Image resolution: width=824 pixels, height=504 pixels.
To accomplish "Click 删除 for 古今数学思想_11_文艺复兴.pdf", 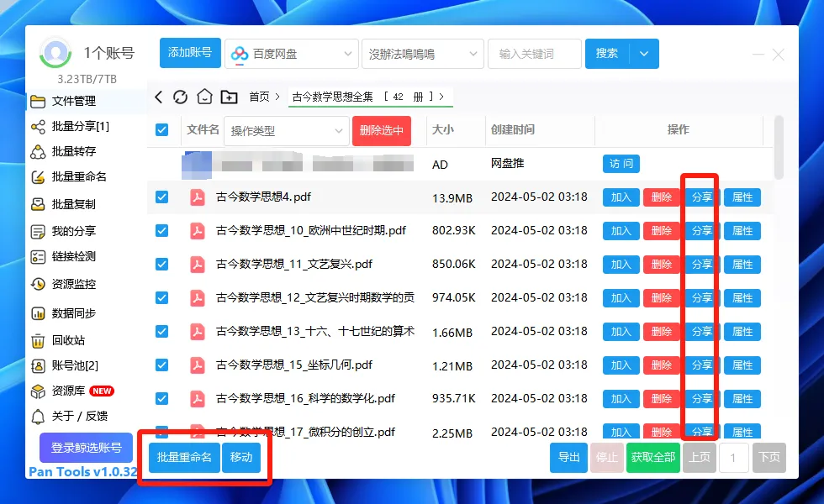I will tap(662, 265).
